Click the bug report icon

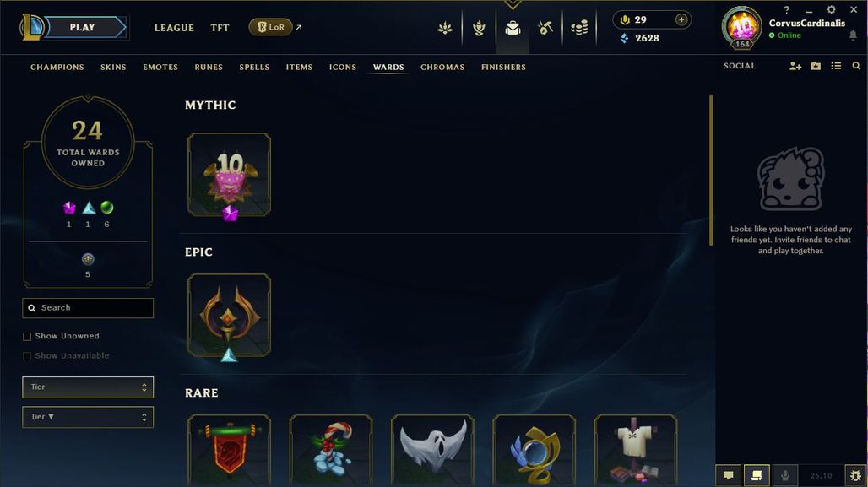pos(856,475)
